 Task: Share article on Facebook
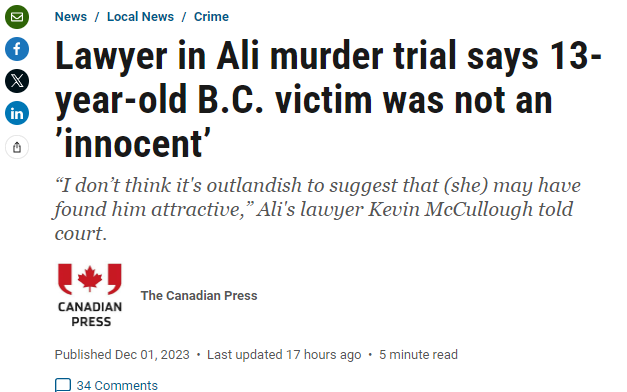[x=17, y=49]
